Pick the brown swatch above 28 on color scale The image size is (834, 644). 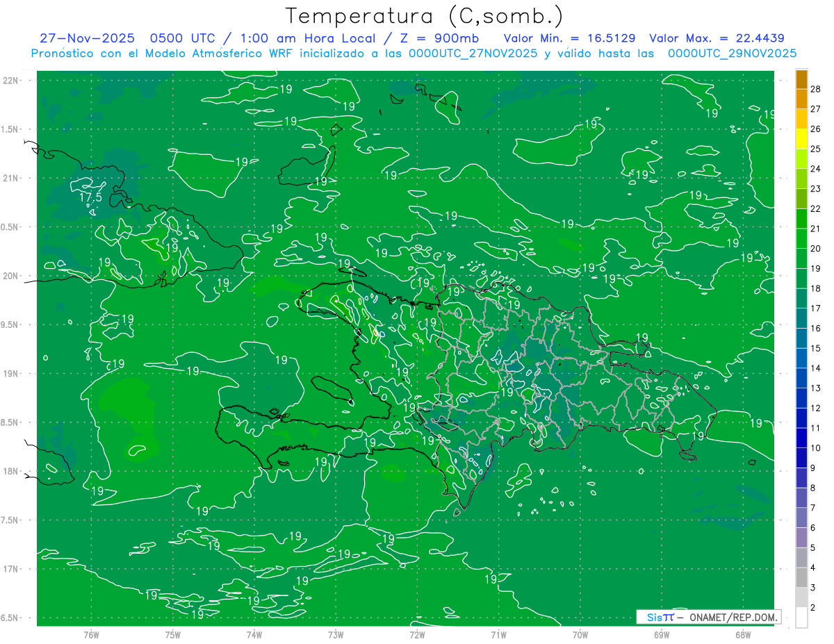point(801,79)
